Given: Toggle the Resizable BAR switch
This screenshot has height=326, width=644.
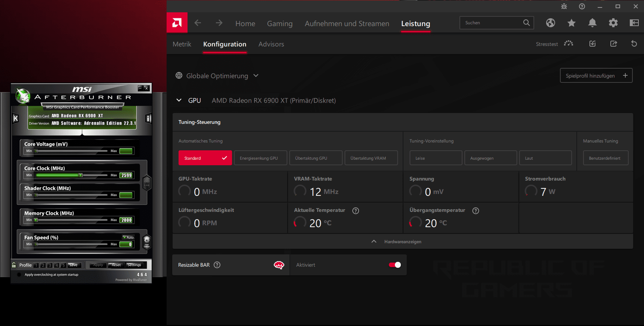Looking at the screenshot, I should coord(395,265).
